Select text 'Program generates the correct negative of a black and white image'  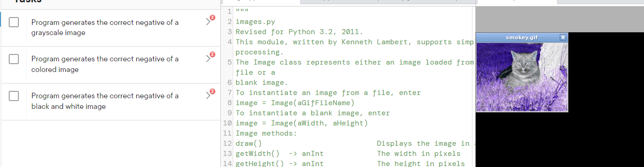point(105,101)
